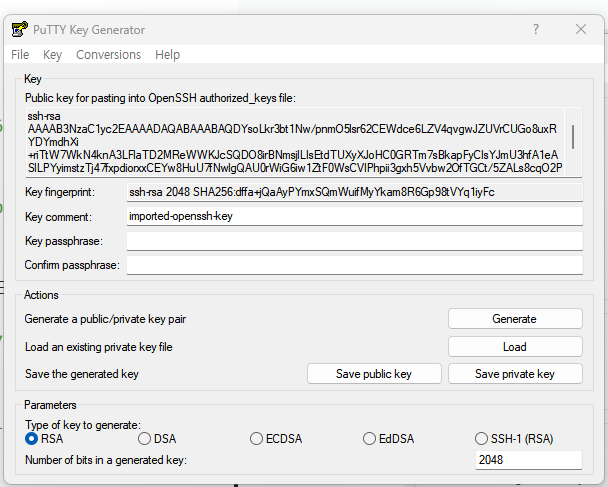Click the 'Key passphrase:' label
The height and width of the screenshot is (487, 608).
coord(64,241)
